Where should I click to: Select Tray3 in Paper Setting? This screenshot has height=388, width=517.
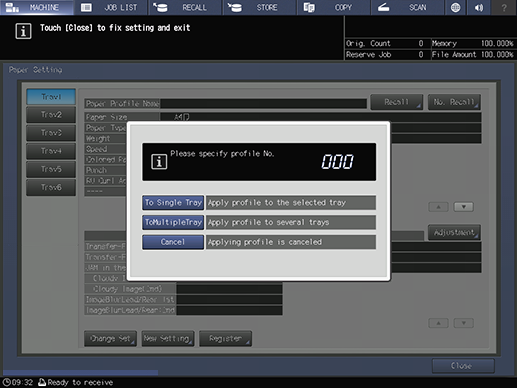coord(51,133)
